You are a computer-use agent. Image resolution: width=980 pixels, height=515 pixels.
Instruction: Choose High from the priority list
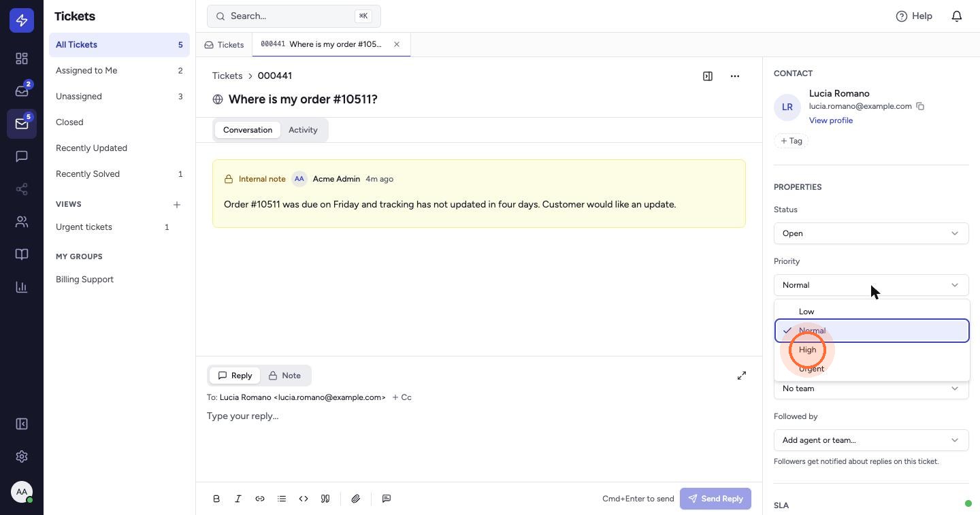872,350
